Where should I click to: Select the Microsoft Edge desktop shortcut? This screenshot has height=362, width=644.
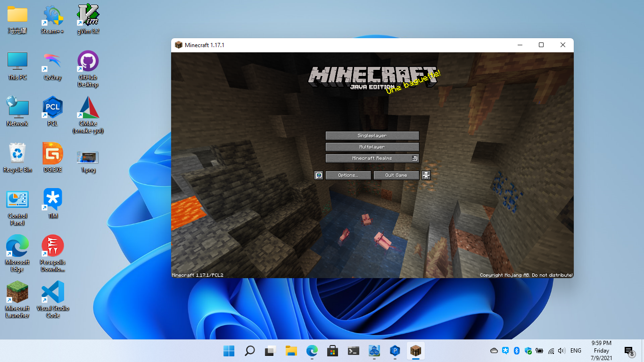click(x=17, y=254)
